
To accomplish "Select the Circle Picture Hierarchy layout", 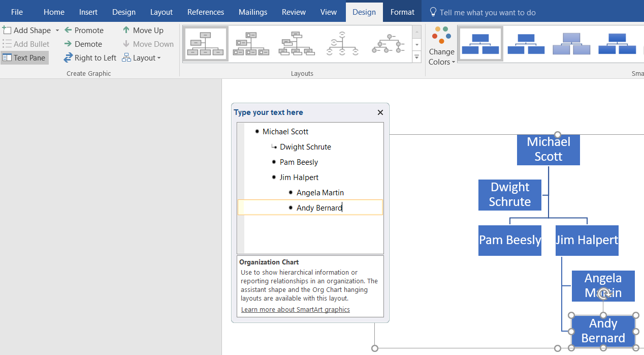I will (x=388, y=44).
